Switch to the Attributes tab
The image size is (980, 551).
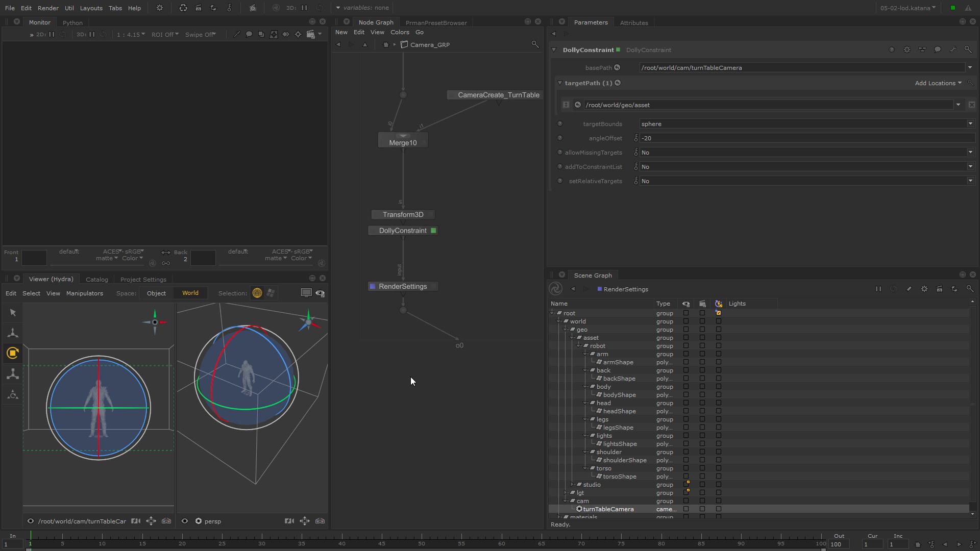pos(634,22)
